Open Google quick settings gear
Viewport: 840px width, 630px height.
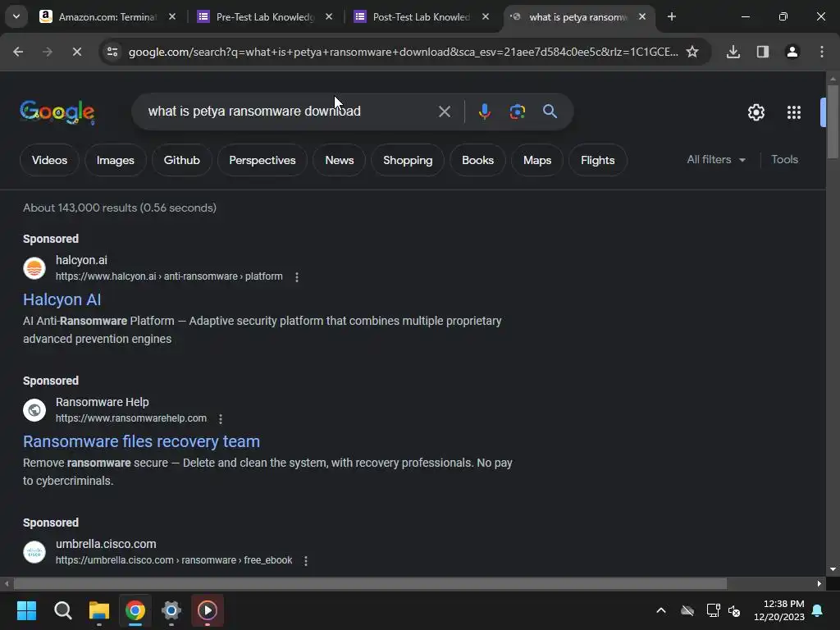click(756, 112)
